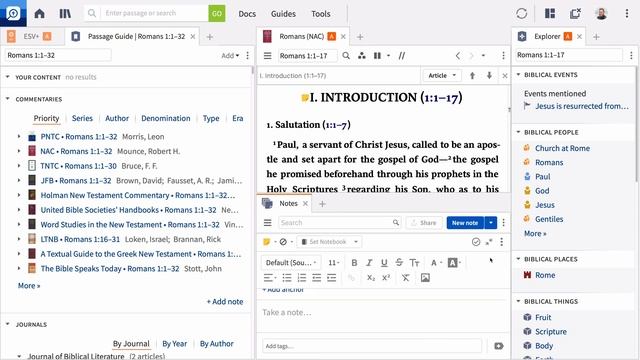
Task: Open the Guides menu
Action: [x=283, y=13]
